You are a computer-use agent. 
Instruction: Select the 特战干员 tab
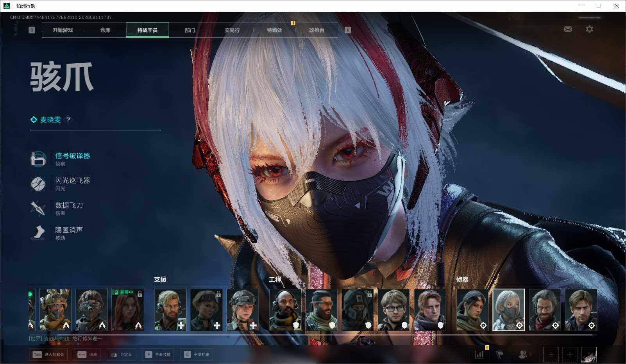coord(147,30)
